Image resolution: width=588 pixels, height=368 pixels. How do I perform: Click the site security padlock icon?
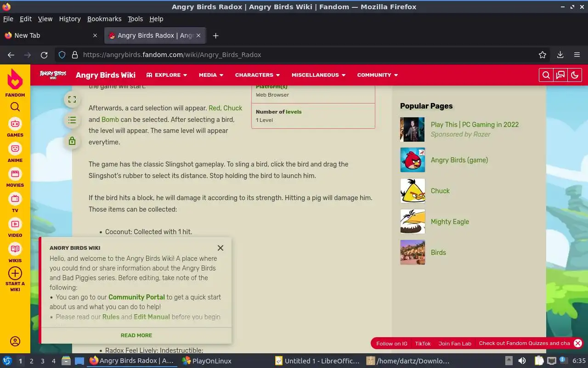click(x=75, y=55)
